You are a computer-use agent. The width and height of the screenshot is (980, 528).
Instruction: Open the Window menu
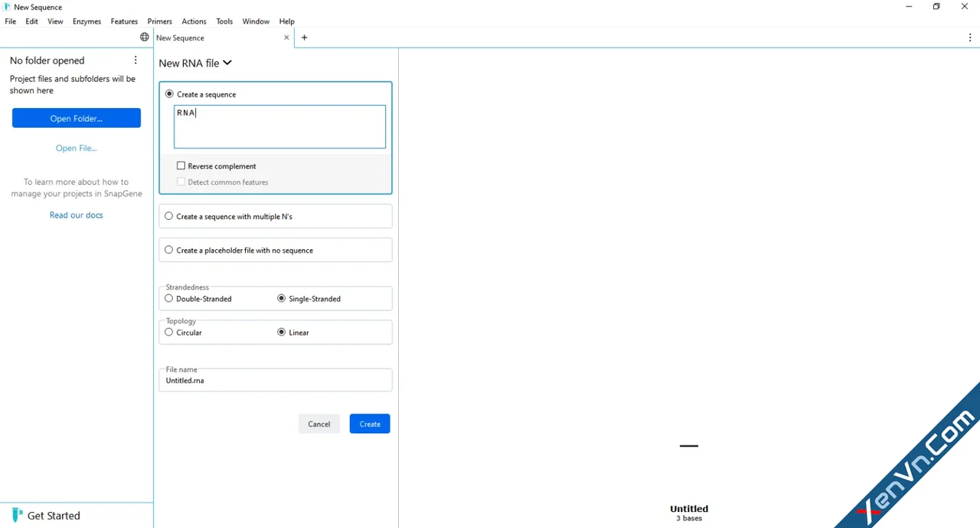tap(256, 21)
